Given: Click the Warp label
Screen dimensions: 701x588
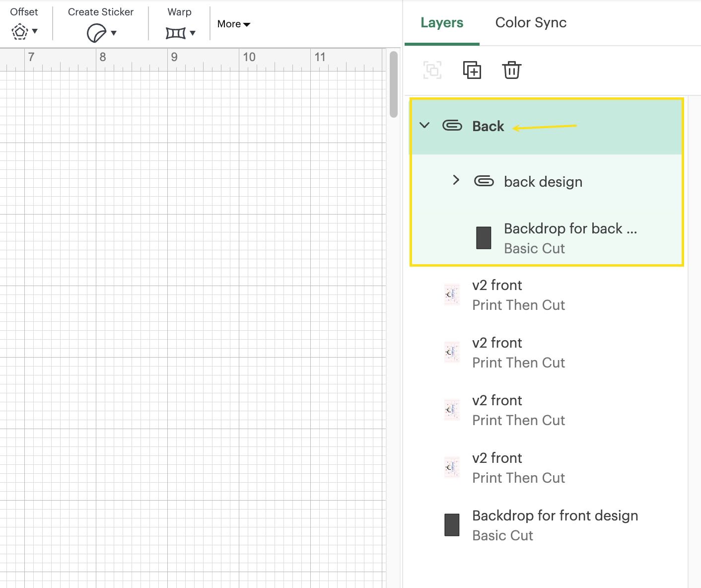Looking at the screenshot, I should 179,12.
